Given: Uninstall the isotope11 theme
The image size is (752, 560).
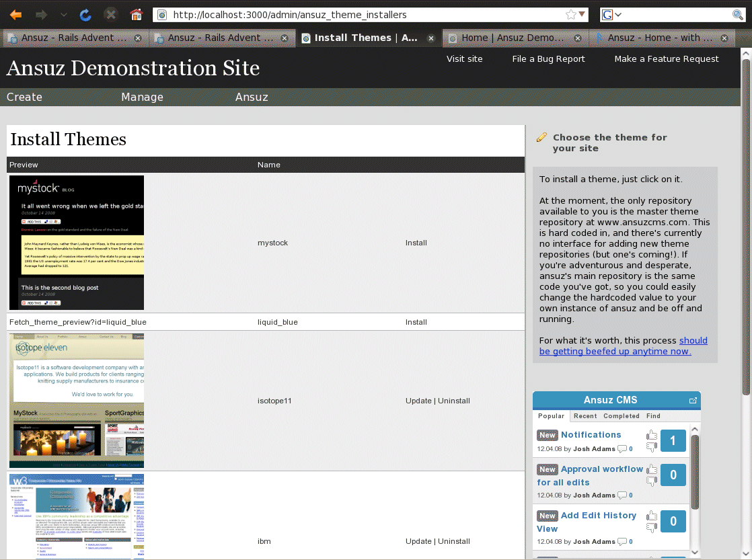Looking at the screenshot, I should [x=454, y=401].
